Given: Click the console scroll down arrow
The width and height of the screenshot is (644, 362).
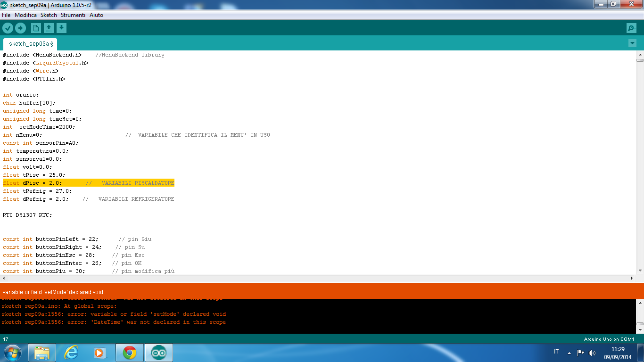Looking at the screenshot, I should (640, 330).
